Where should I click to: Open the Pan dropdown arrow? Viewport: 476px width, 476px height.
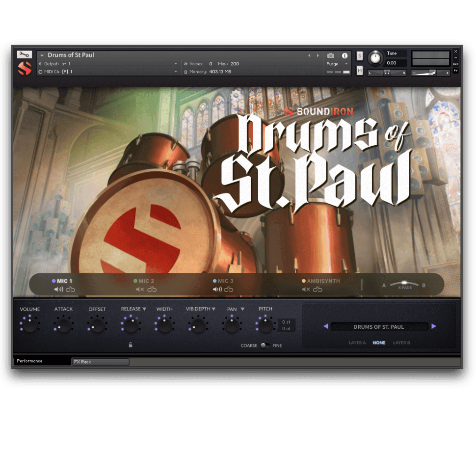[242, 309]
